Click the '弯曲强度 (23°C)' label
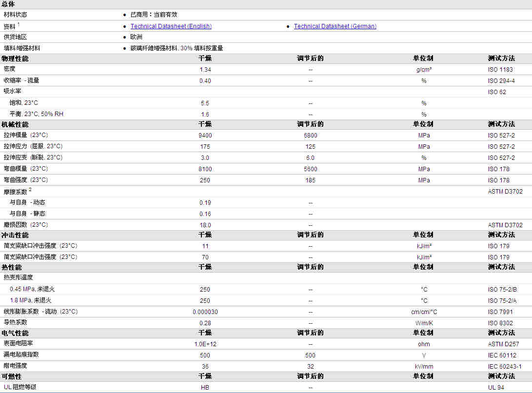Image resolution: width=532 pixels, height=393 pixels. 26,180
